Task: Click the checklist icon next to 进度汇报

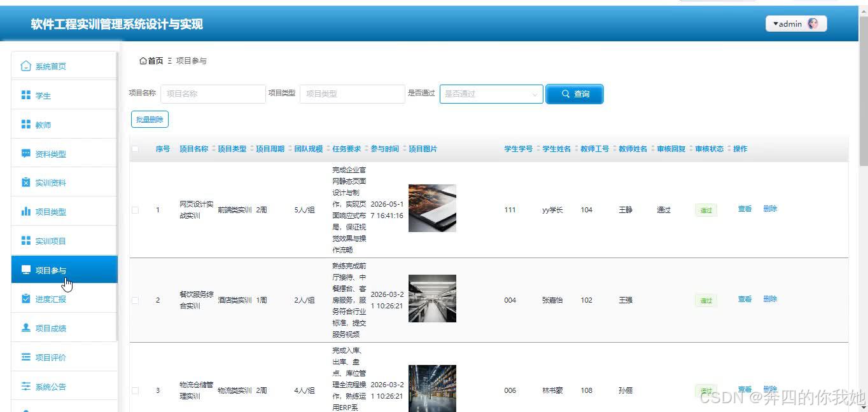Action: [x=26, y=299]
